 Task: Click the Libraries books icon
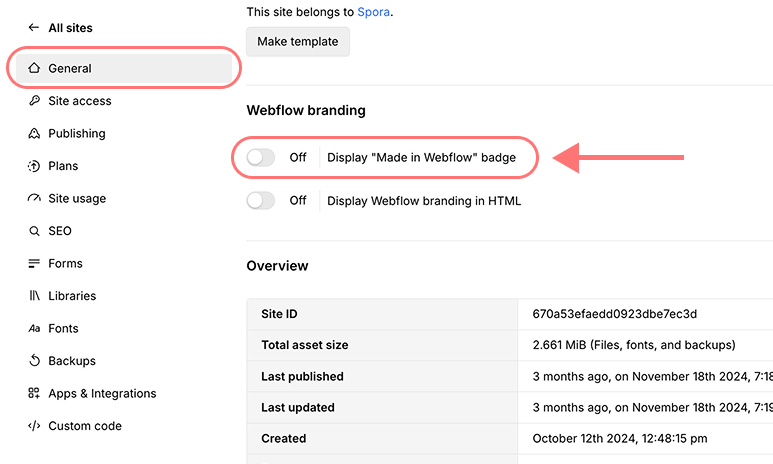[34, 296]
